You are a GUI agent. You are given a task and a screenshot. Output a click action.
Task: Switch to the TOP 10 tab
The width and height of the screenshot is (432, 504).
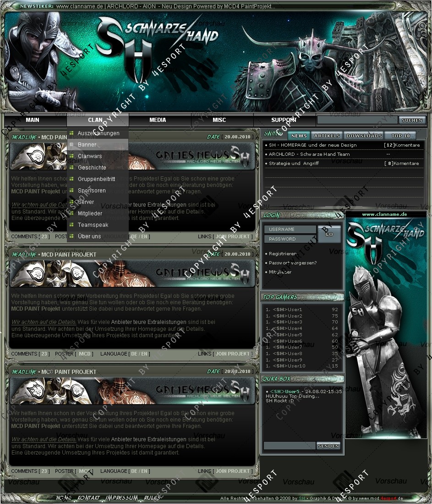point(400,136)
